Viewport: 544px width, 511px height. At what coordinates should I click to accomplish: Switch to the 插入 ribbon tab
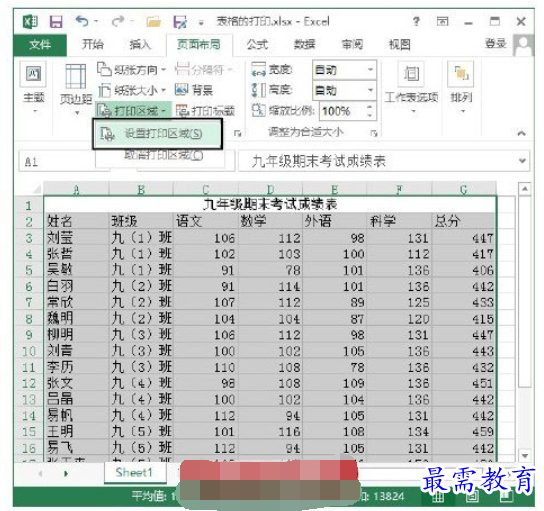(x=139, y=44)
